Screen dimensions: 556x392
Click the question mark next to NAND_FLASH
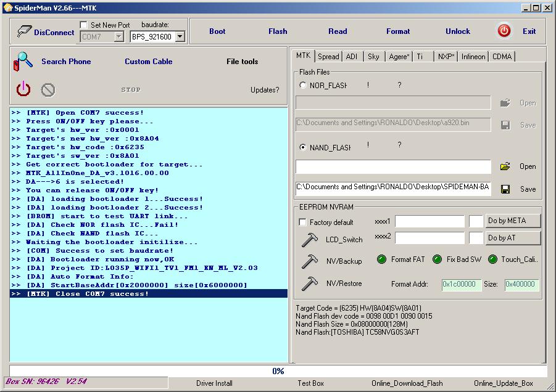399,144
